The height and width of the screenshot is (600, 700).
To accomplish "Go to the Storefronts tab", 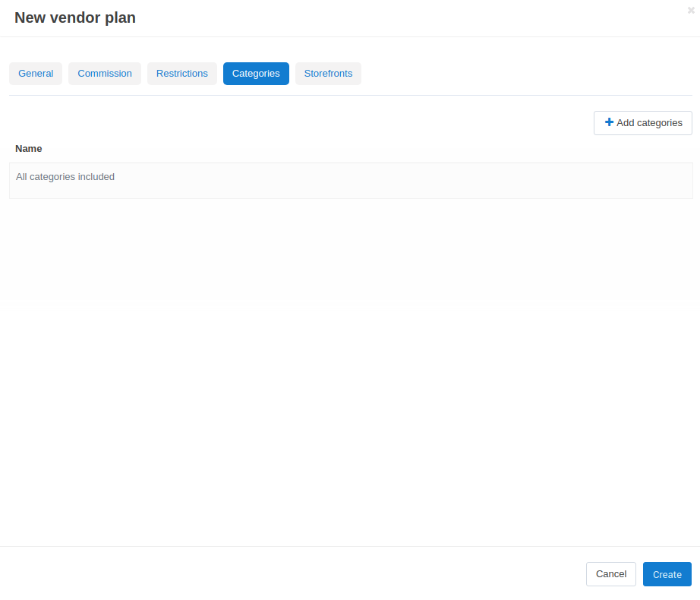I will [x=328, y=74].
